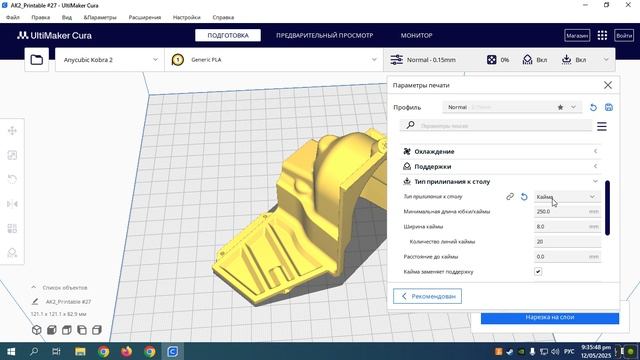Reset profile changes arrow icon
Screen dimensions: 640x360
593,107
